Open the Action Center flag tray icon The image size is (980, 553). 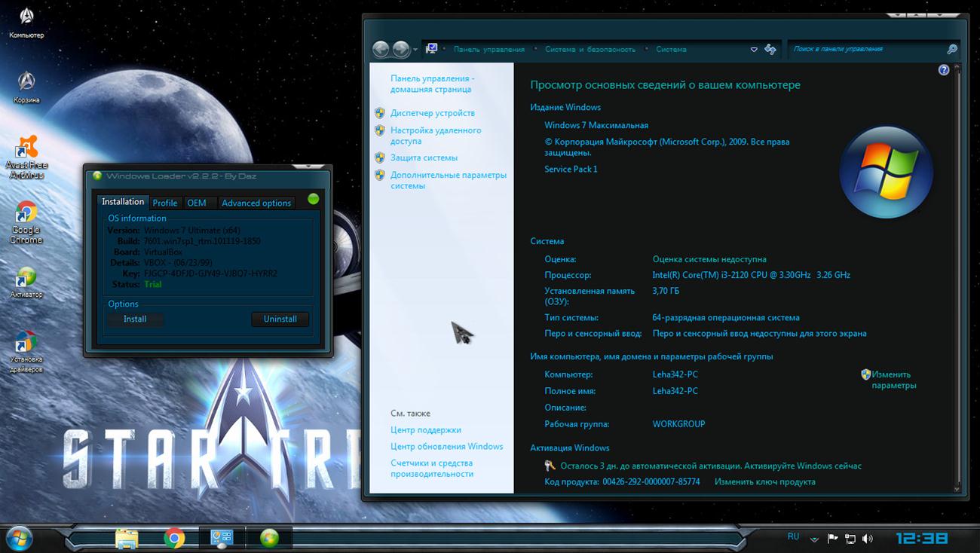833,539
